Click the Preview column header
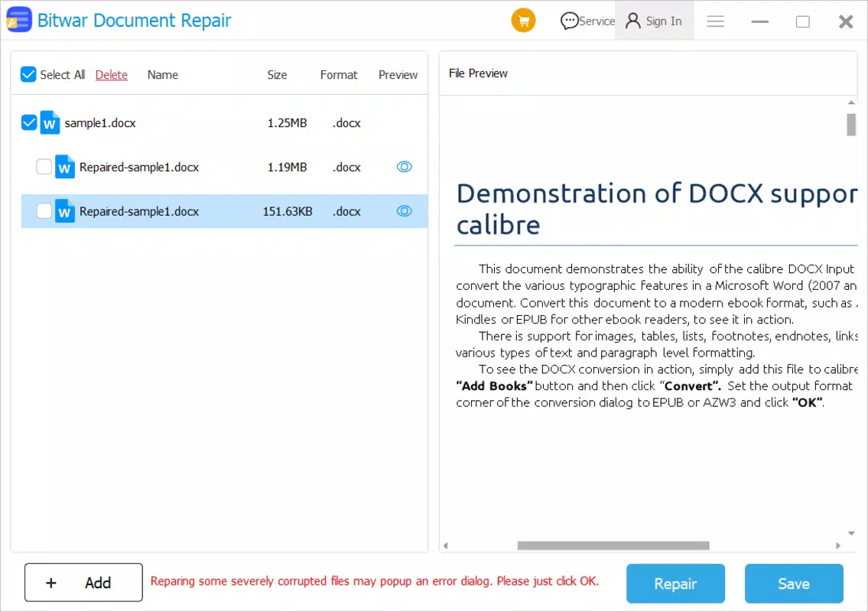The height and width of the screenshot is (612, 868). tap(398, 75)
